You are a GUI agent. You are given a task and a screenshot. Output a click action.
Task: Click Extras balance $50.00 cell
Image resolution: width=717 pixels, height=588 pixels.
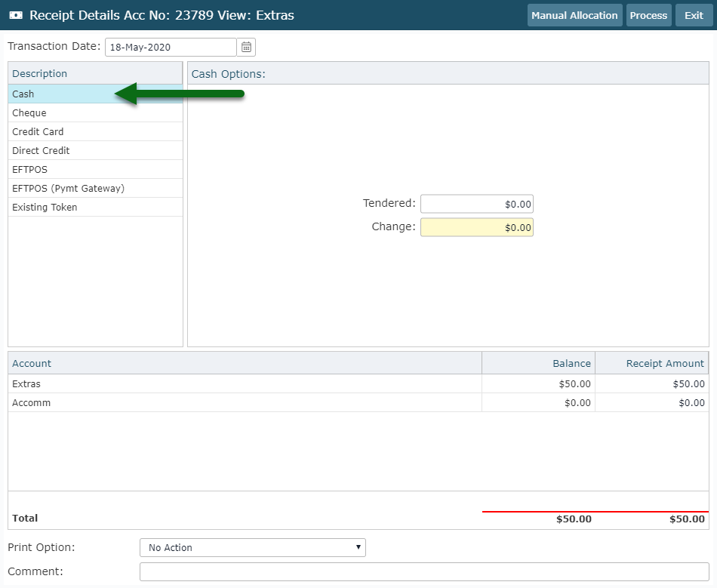(538, 383)
